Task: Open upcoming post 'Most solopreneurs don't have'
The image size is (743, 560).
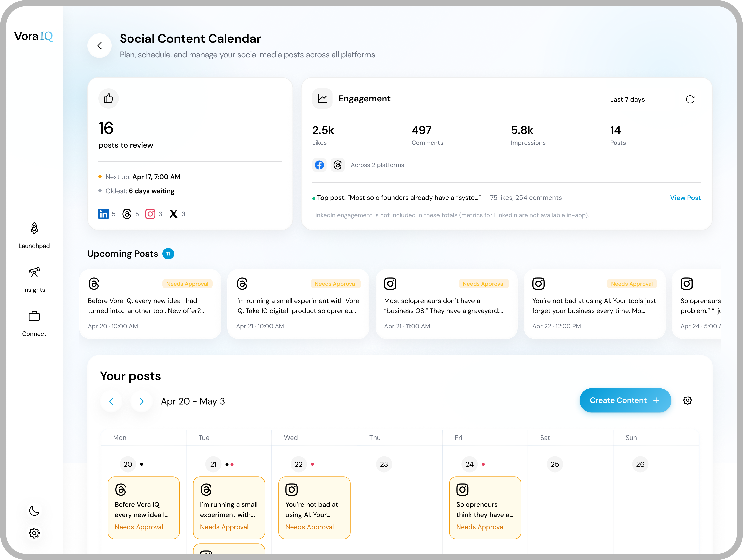Action: click(x=446, y=304)
